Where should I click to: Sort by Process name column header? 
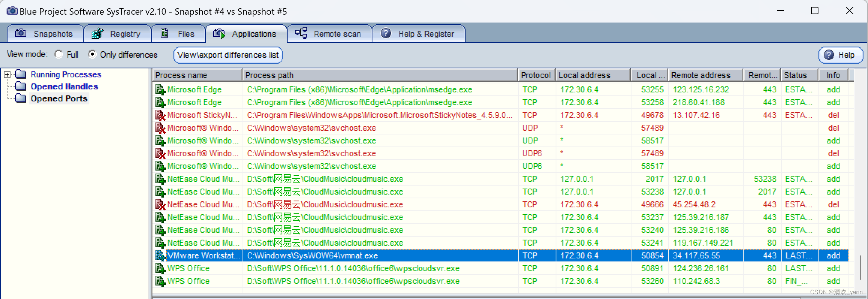pyautogui.click(x=197, y=75)
